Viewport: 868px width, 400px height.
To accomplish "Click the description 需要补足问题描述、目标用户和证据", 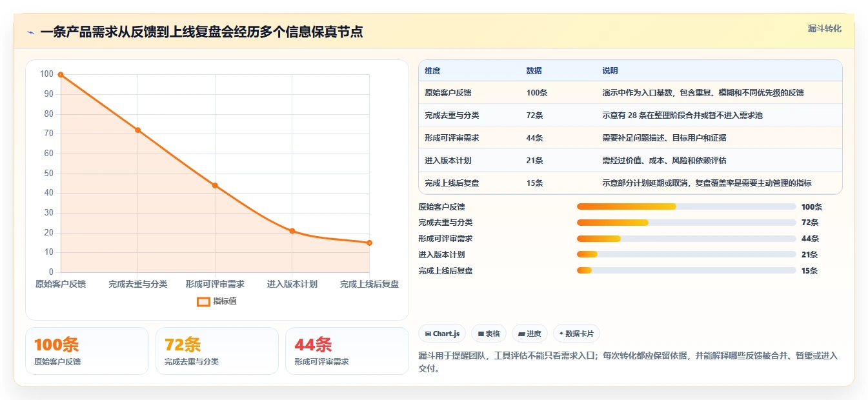I will [664, 138].
